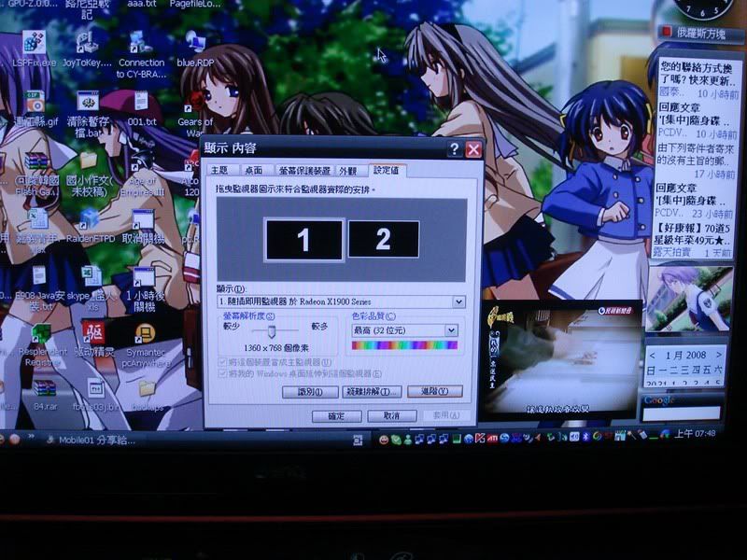Select the 設定值 tab

[387, 170]
